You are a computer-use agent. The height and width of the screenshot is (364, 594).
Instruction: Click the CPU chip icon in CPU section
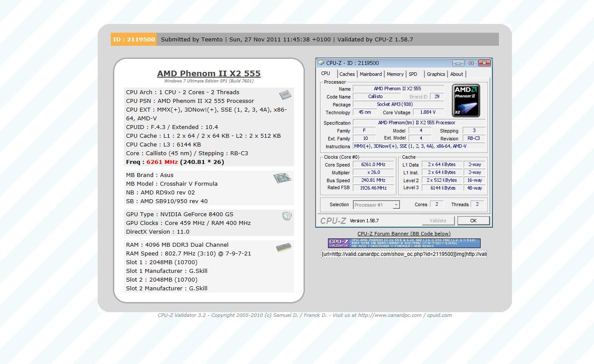(x=285, y=95)
